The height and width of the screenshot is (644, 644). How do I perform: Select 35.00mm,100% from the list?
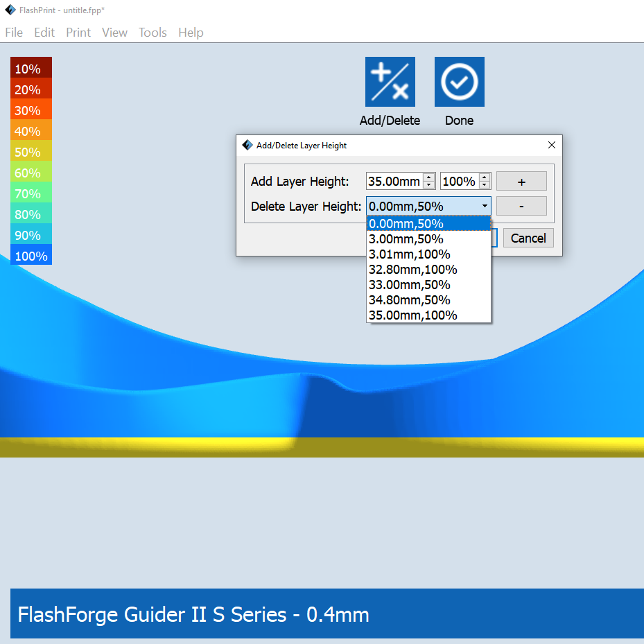point(428,315)
